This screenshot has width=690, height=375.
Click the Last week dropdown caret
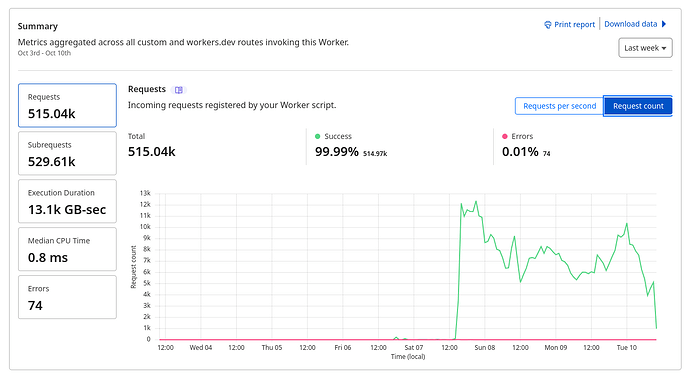click(664, 48)
